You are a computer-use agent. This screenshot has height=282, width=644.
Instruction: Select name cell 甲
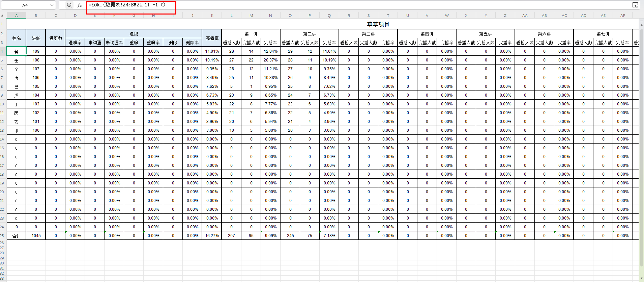16,130
